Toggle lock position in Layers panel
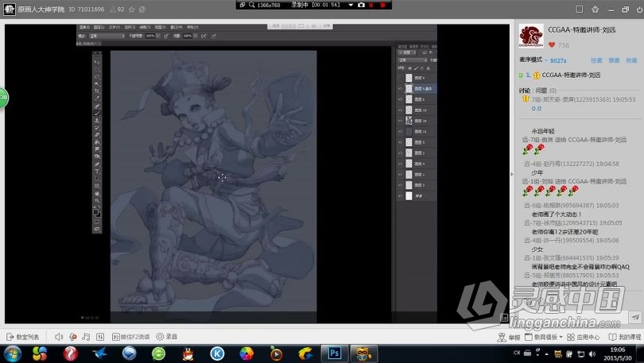644x363 pixels. pyautogui.click(x=422, y=68)
